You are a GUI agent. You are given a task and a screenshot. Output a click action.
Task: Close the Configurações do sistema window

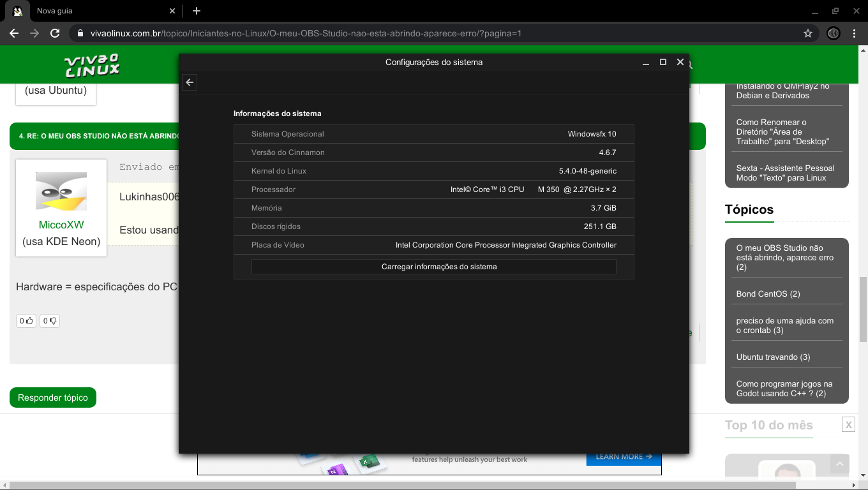680,62
